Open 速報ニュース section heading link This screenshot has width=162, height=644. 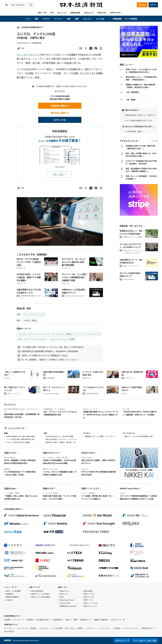click(126, 64)
